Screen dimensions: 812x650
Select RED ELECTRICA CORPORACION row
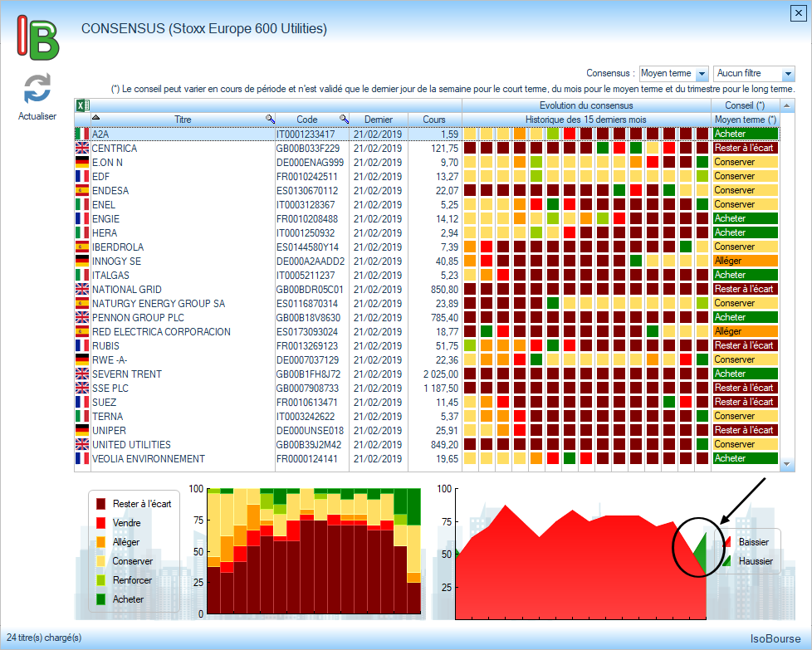click(x=427, y=332)
